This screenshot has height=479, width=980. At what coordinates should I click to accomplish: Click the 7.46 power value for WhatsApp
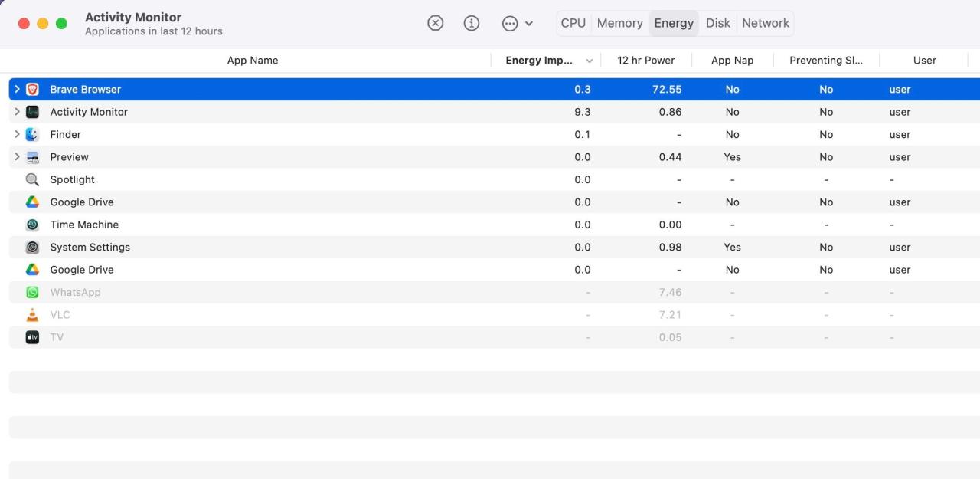pos(670,292)
